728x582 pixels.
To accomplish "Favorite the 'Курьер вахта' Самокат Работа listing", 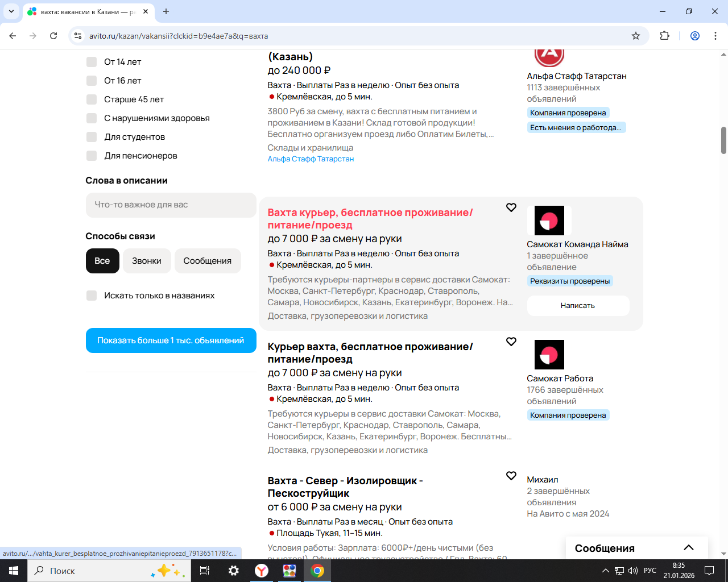I will pyautogui.click(x=511, y=342).
